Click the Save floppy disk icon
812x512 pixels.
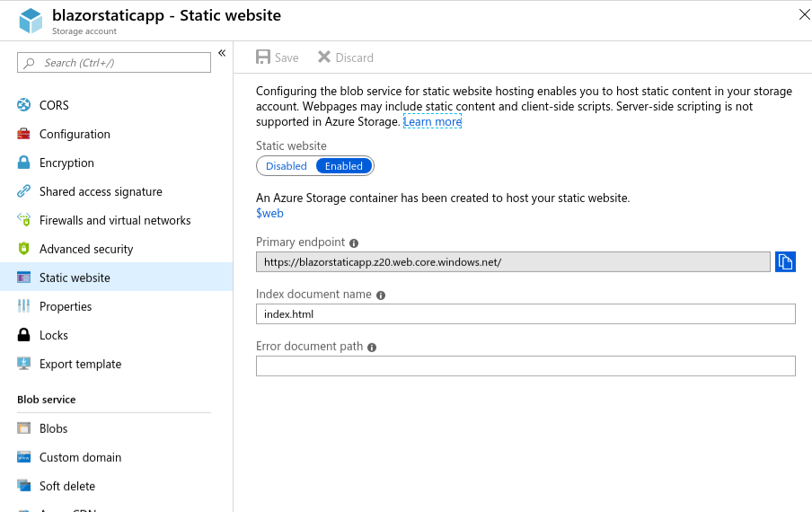click(x=263, y=57)
